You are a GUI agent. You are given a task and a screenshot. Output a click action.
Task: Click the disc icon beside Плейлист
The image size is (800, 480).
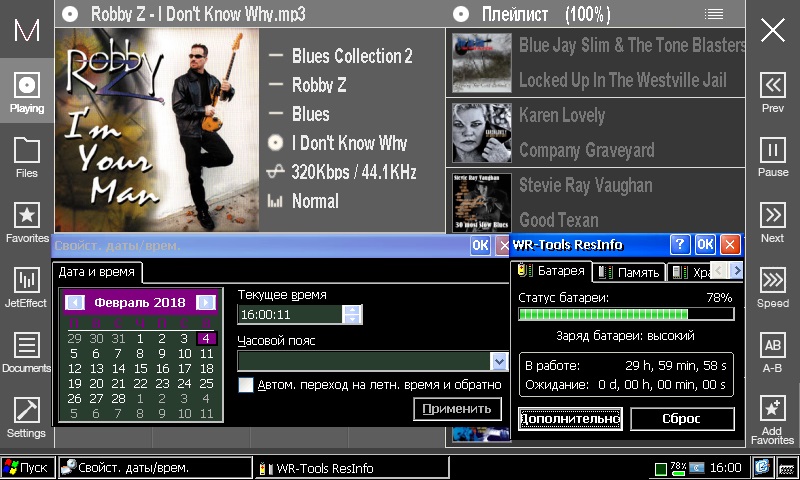point(461,14)
